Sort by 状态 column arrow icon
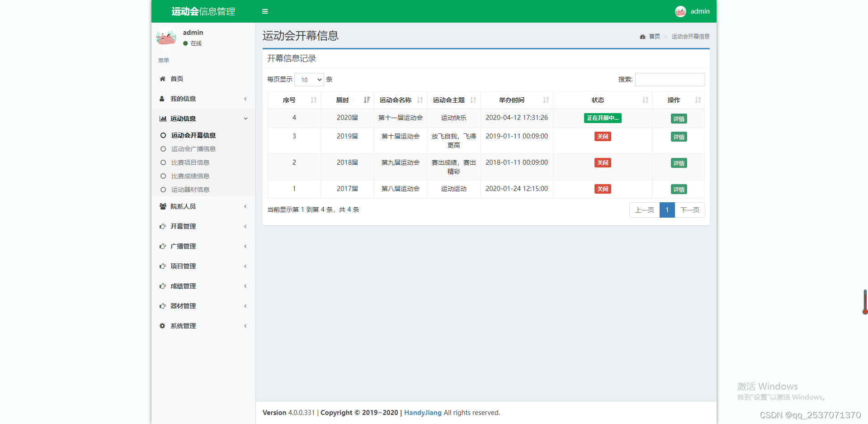The image size is (868, 424). (x=645, y=100)
